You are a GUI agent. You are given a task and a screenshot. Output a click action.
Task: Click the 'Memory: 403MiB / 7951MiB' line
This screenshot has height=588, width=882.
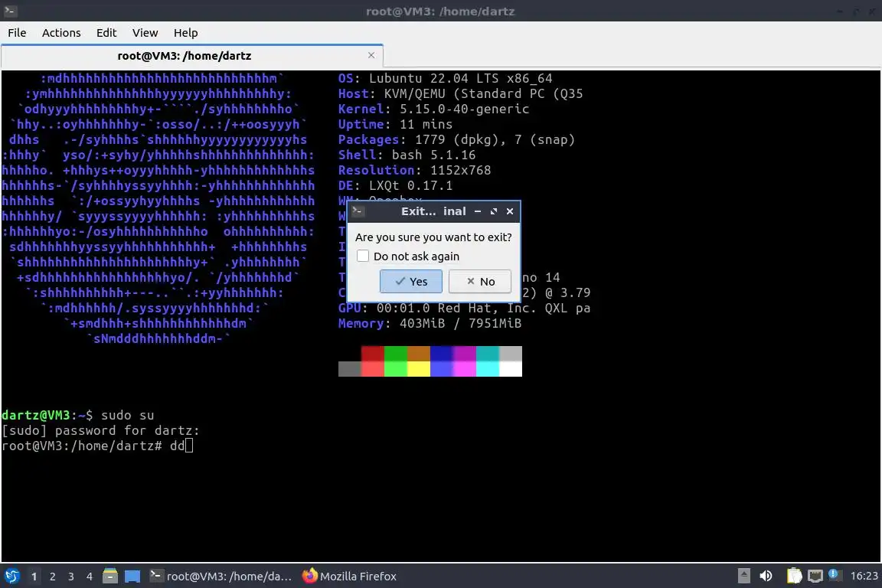[430, 323]
